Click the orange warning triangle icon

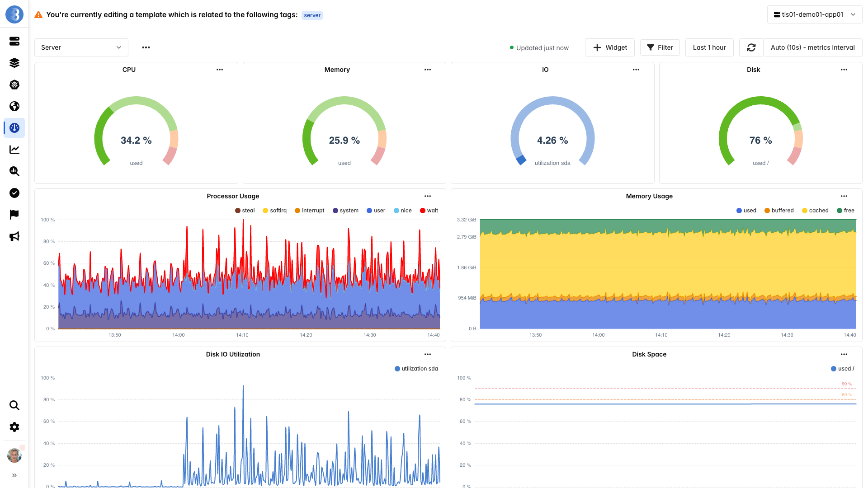coord(38,15)
